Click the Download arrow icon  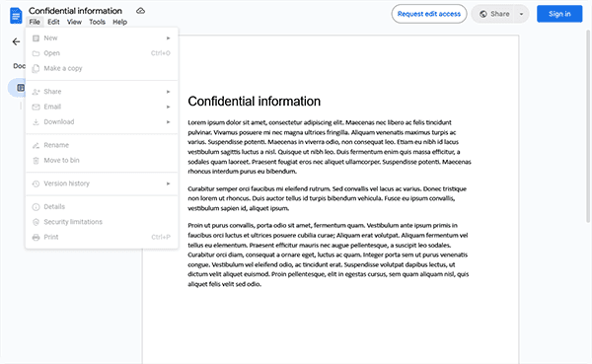pos(36,122)
